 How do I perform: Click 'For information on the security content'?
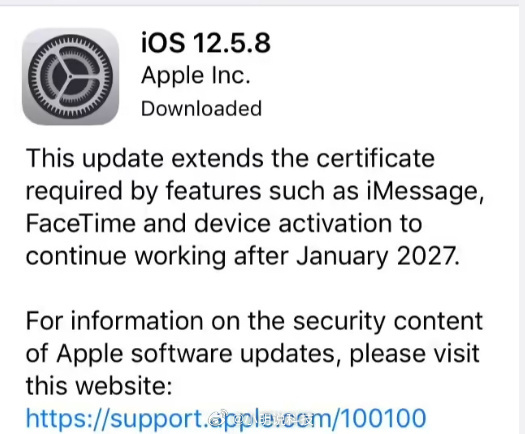click(x=254, y=321)
